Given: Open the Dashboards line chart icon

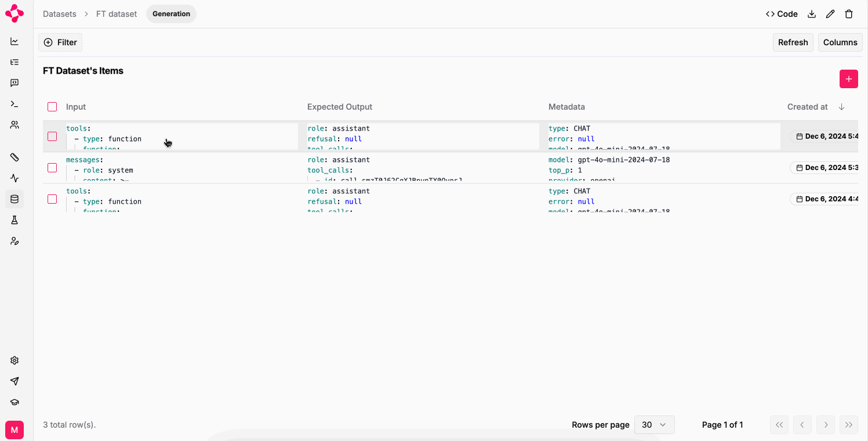Looking at the screenshot, I should click(x=14, y=41).
